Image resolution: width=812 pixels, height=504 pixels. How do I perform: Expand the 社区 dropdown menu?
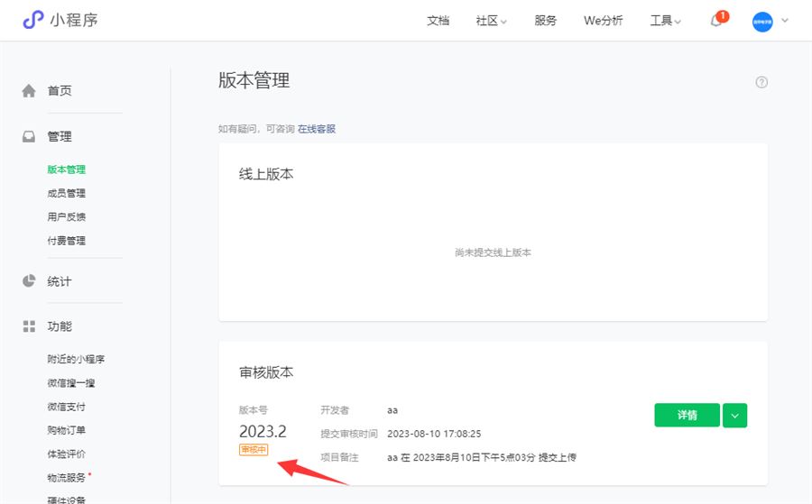[x=491, y=21]
